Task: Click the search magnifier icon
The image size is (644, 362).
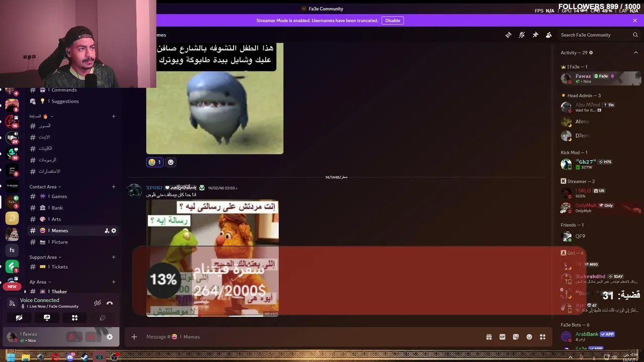Action: pyautogui.click(x=635, y=35)
